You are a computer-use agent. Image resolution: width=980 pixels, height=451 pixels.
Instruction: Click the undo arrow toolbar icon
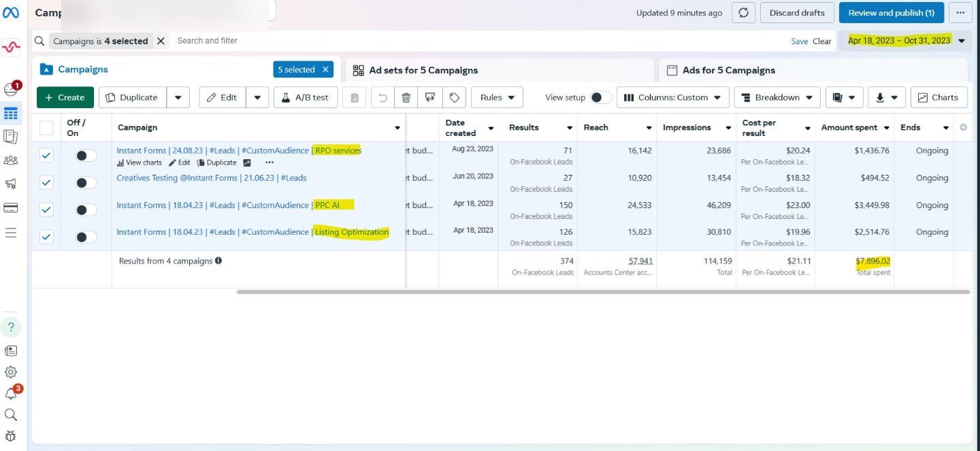click(383, 97)
